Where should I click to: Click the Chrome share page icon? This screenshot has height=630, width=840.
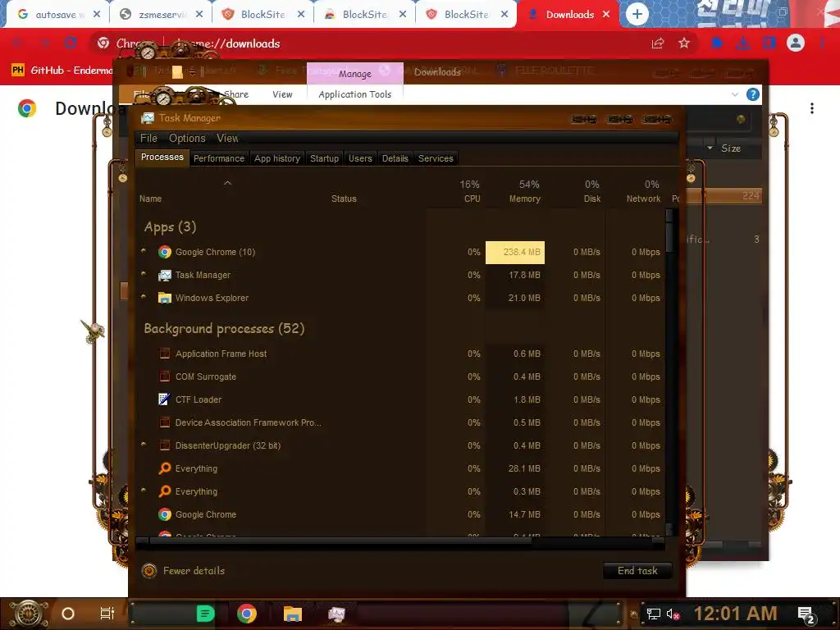pyautogui.click(x=658, y=43)
